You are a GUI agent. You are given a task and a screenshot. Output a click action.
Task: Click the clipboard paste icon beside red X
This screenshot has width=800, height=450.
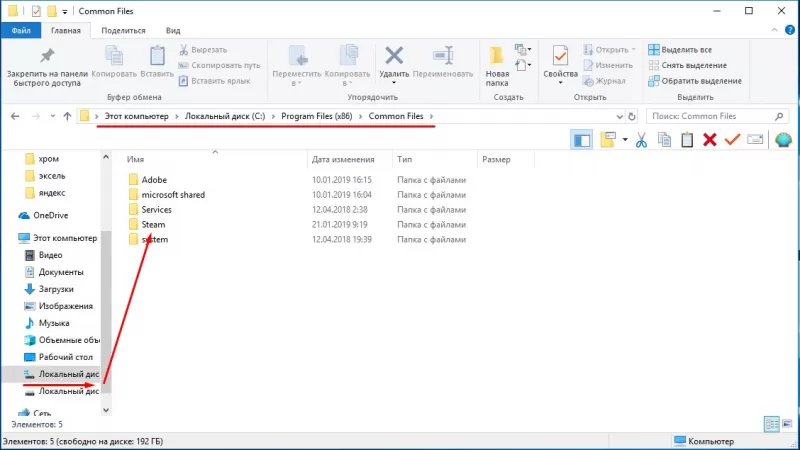(x=687, y=140)
